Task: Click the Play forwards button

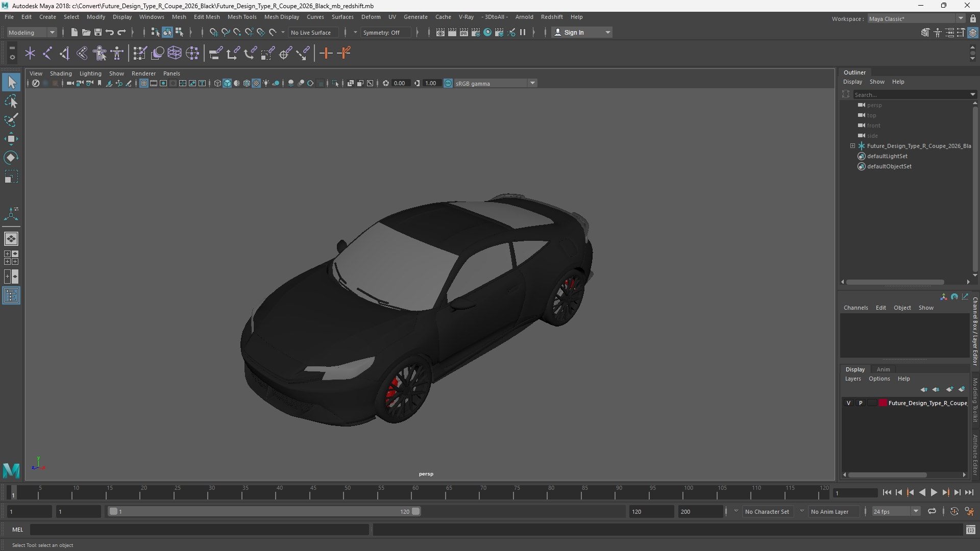Action: click(x=934, y=492)
